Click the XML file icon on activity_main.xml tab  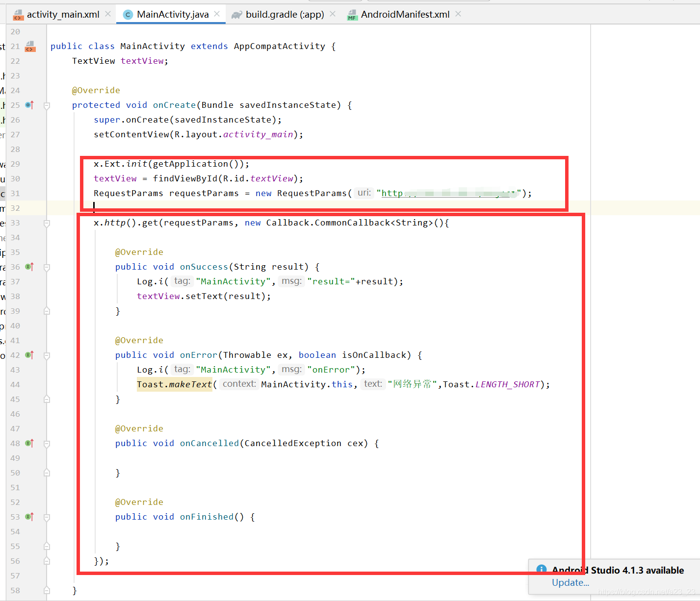pos(18,15)
